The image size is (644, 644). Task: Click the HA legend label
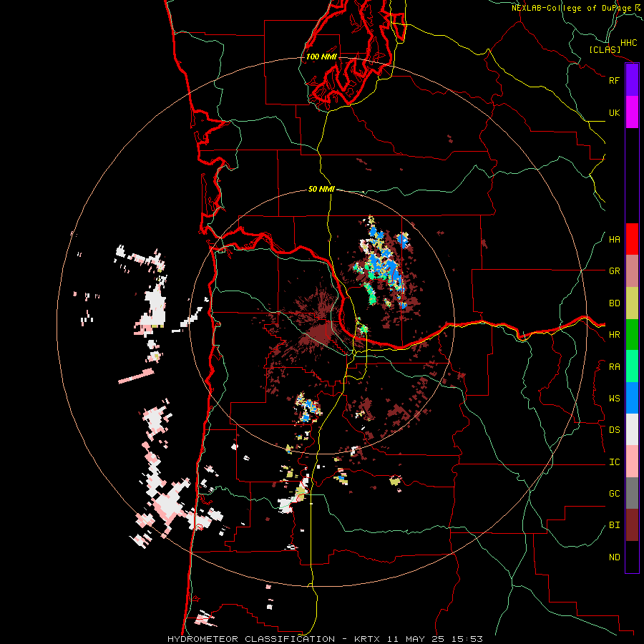click(614, 240)
